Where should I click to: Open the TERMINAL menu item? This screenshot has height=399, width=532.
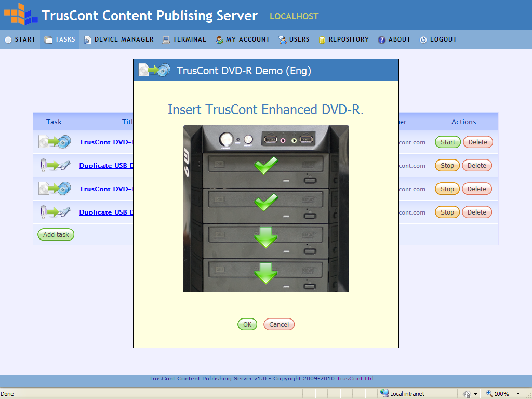pos(184,39)
